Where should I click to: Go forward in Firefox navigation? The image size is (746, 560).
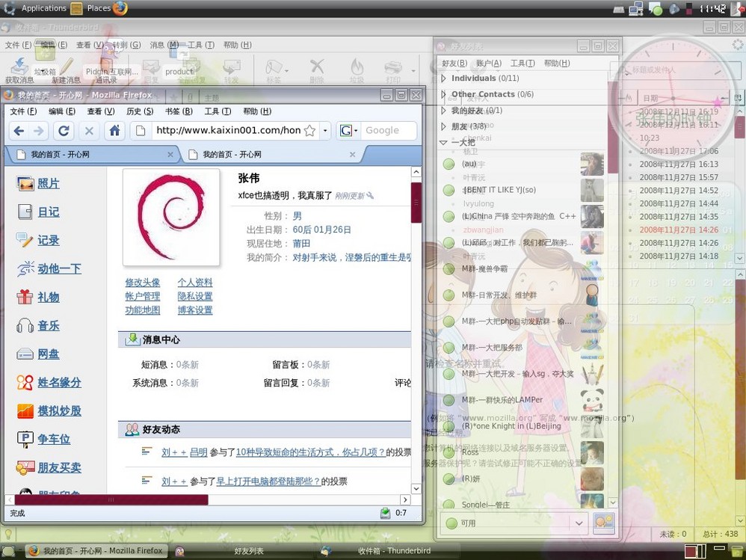(39, 130)
